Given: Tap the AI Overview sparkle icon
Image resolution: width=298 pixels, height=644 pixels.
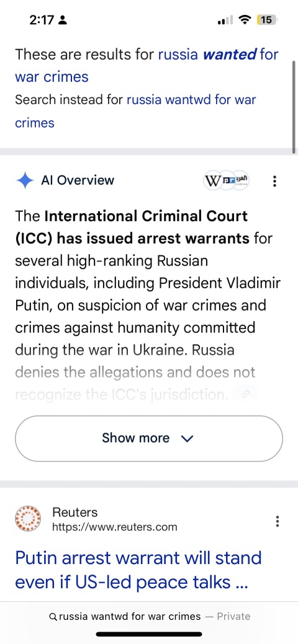Looking at the screenshot, I should coord(25,180).
